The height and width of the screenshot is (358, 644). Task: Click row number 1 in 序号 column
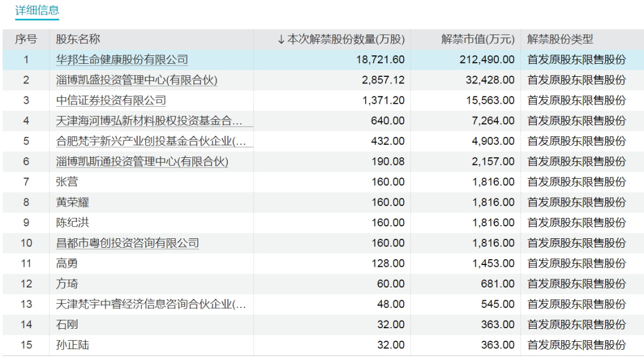tap(26, 60)
